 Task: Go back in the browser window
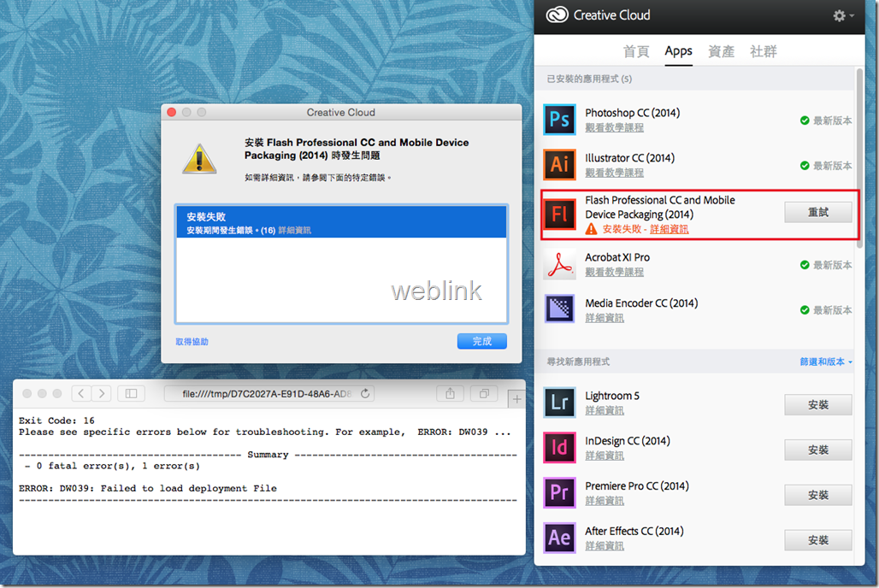81,393
